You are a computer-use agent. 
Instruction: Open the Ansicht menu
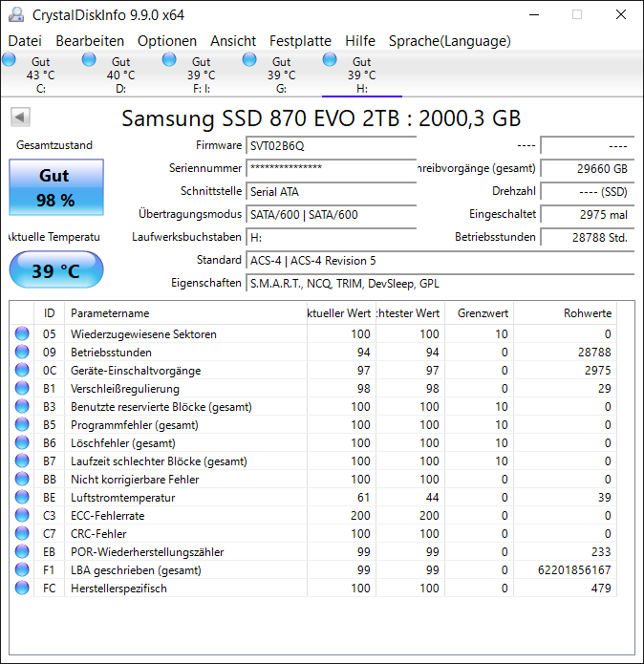pyautogui.click(x=233, y=41)
